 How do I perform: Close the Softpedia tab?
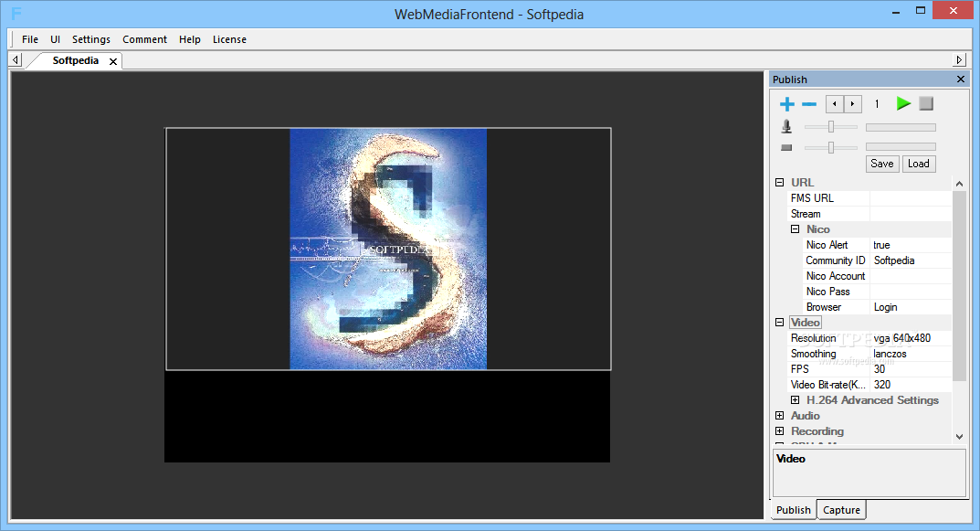(113, 61)
